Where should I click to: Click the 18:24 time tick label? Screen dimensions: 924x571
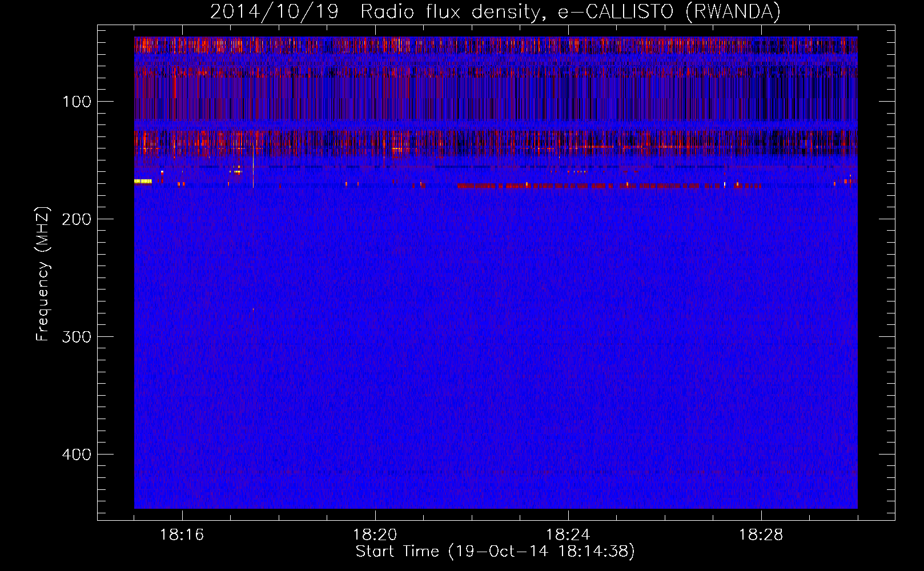click(x=568, y=535)
